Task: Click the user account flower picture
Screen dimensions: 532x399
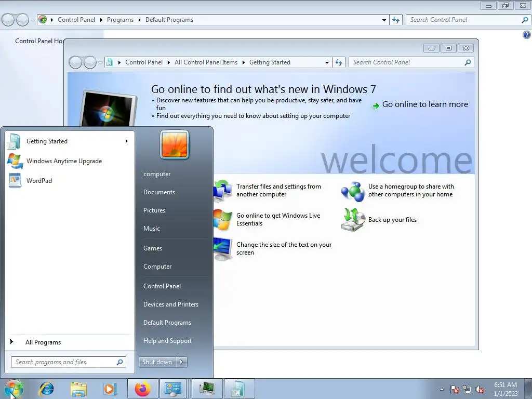Action: pos(175,144)
